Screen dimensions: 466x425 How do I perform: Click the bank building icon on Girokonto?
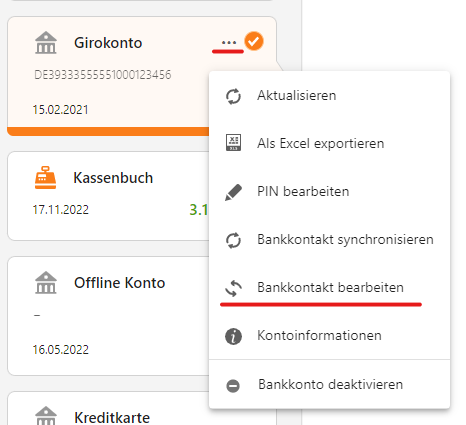(x=46, y=43)
